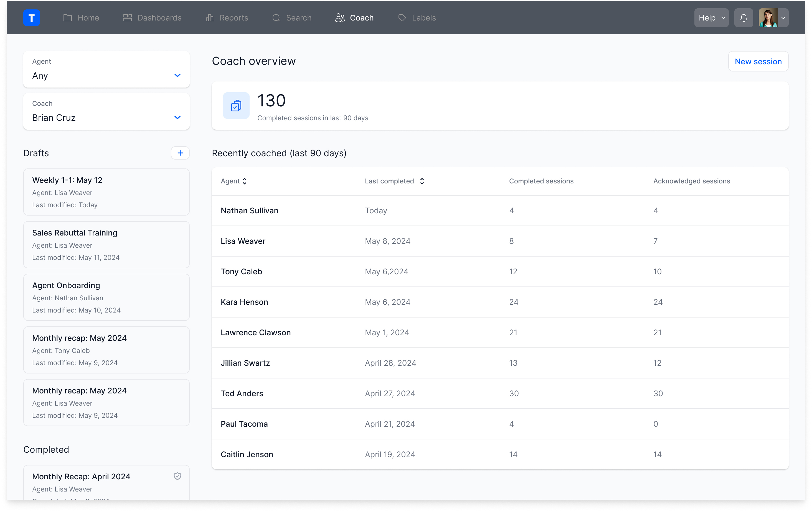Select Ted Anders row
The width and height of the screenshot is (812, 512).
coord(500,394)
